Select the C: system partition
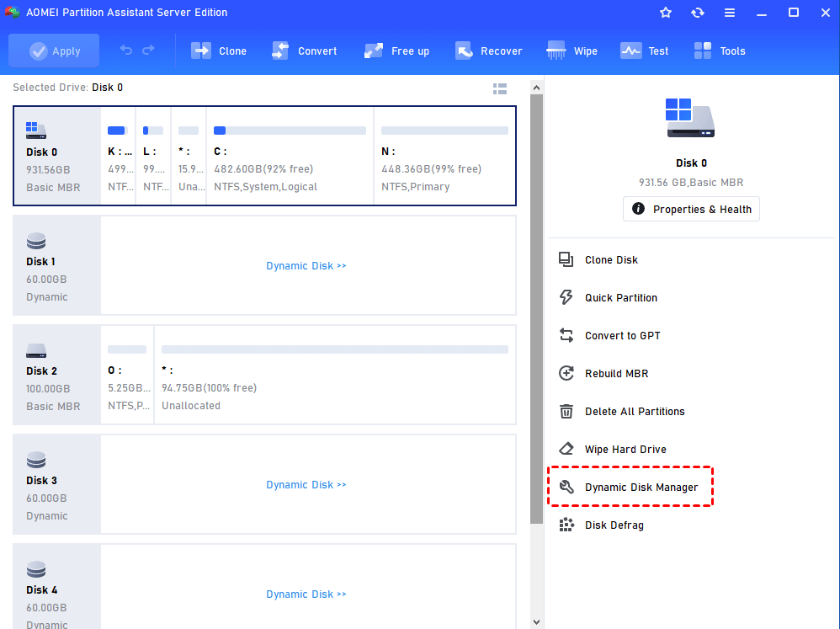Screen dimensions: 840x629 tap(290, 156)
